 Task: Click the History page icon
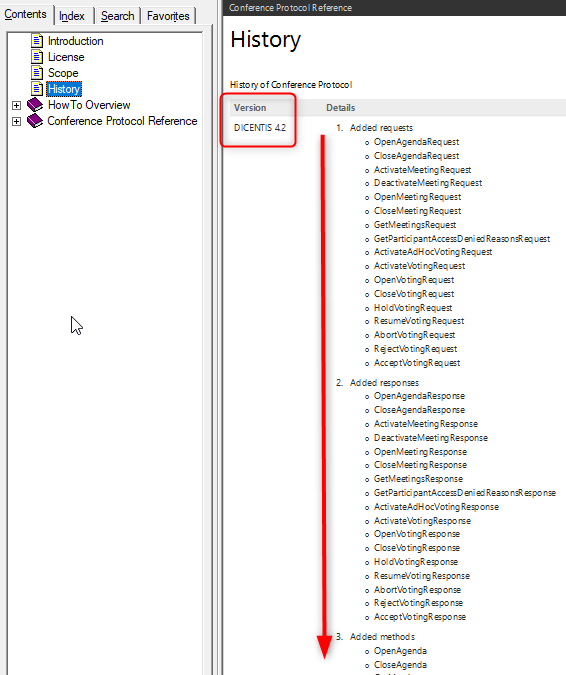pyautogui.click(x=37, y=89)
